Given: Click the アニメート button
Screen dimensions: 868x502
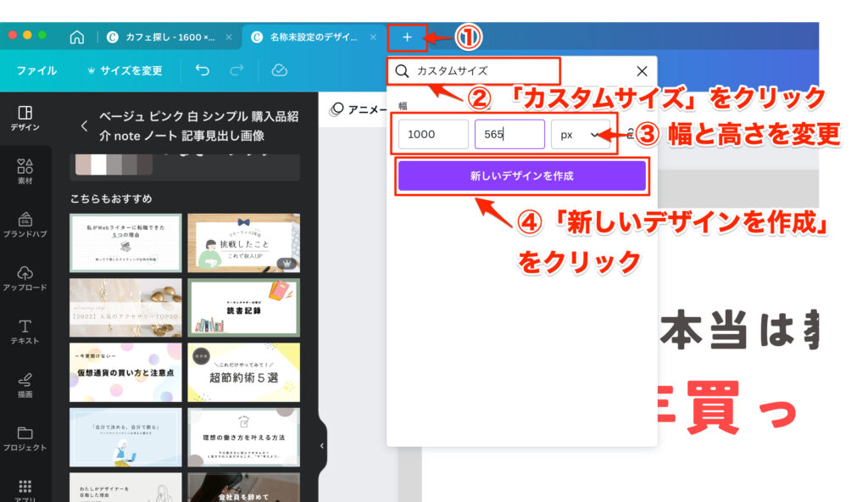Looking at the screenshot, I should [x=359, y=109].
